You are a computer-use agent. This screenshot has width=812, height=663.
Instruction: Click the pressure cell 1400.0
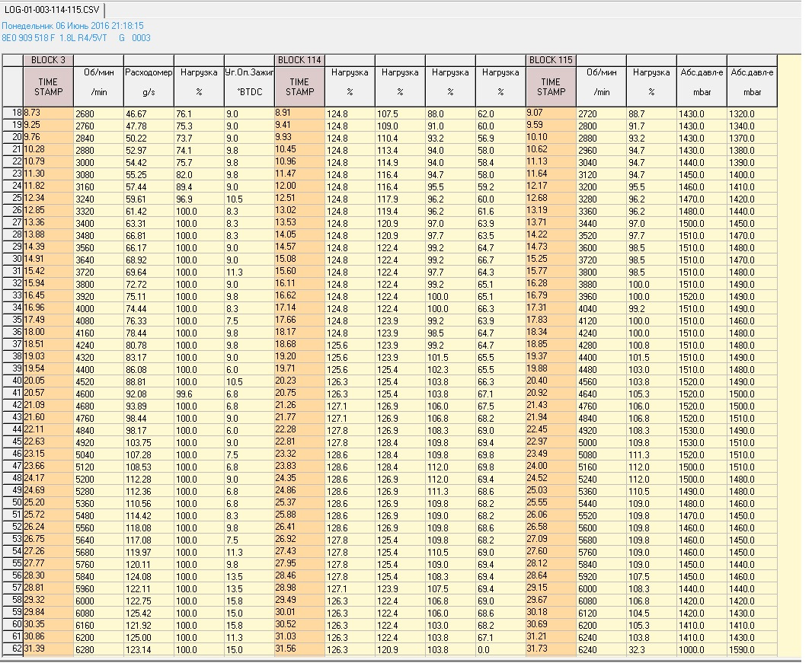752,175
